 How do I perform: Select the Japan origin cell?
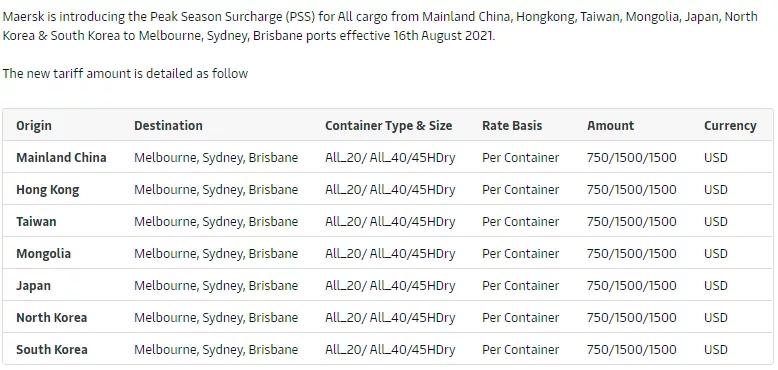point(33,286)
